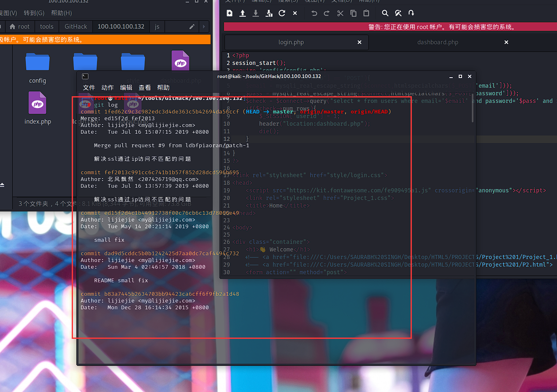Open find with the magnifier icon

coord(385,13)
